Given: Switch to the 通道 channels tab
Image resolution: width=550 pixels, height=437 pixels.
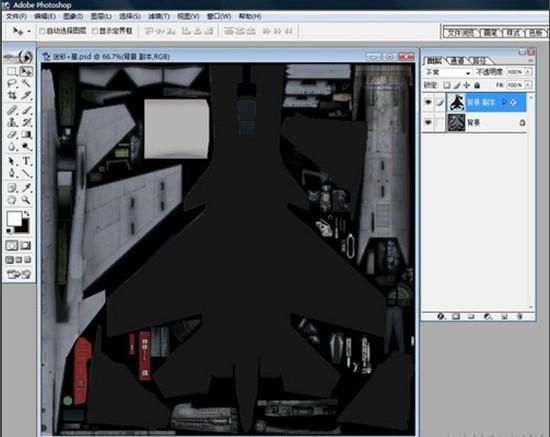Looking at the screenshot, I should point(457,61).
